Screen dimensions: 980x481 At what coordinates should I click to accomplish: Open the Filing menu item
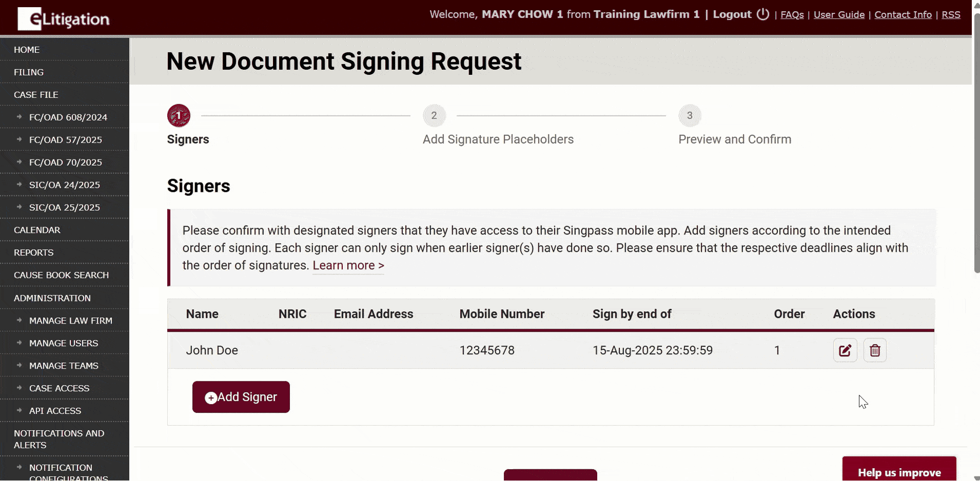(x=29, y=72)
